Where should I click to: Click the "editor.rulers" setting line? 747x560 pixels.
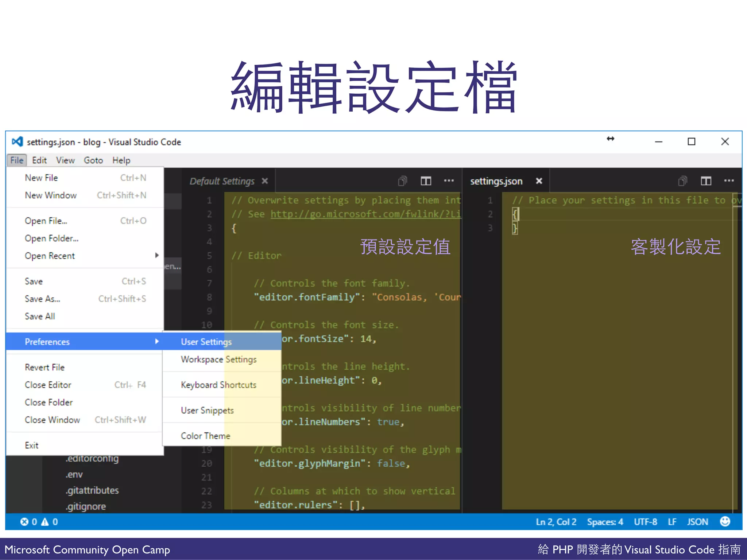click(309, 505)
